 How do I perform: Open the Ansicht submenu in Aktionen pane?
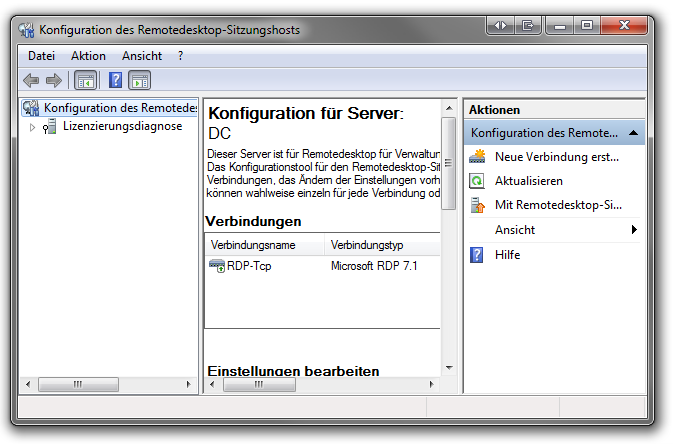point(634,230)
